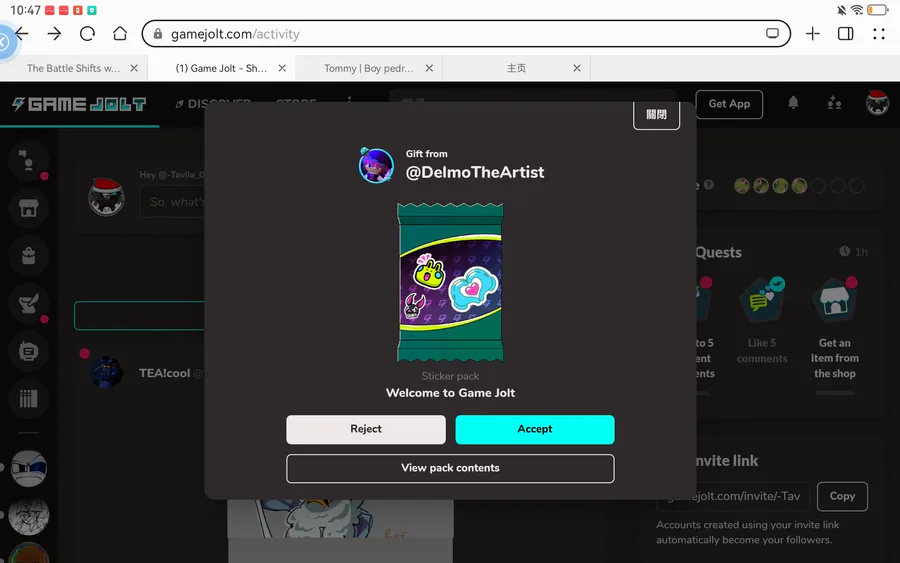
Task: Reload the page
Action: pos(87,34)
